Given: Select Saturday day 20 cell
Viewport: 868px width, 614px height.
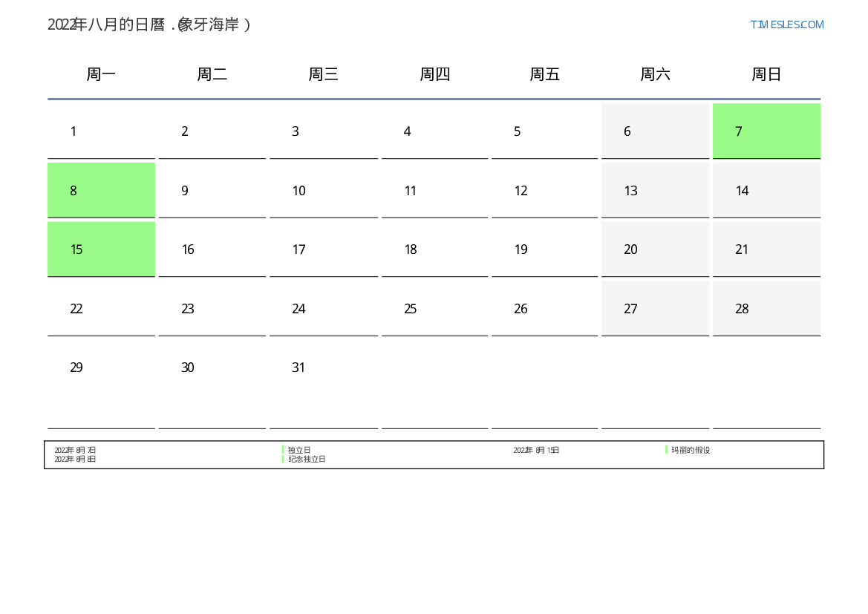Looking at the screenshot, I should 656,249.
